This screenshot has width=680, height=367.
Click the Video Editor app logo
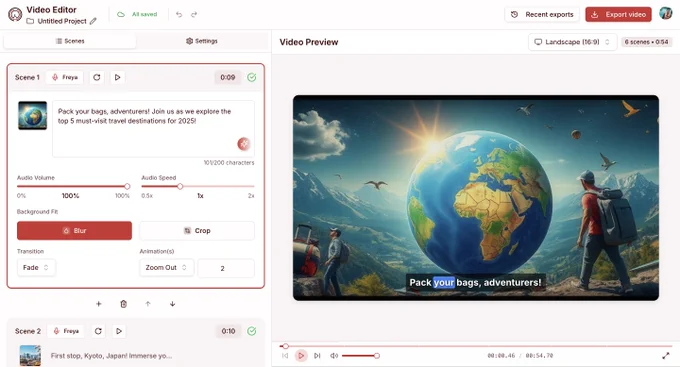click(x=15, y=14)
